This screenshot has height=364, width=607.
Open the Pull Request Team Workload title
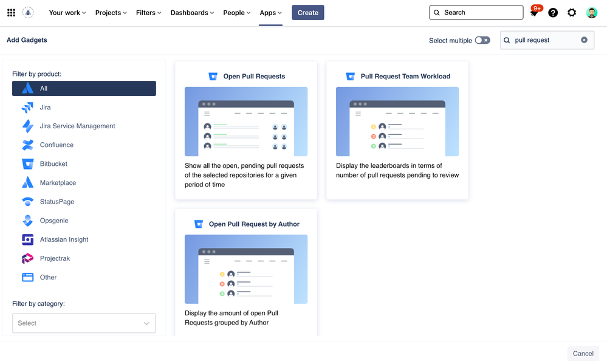(x=405, y=77)
